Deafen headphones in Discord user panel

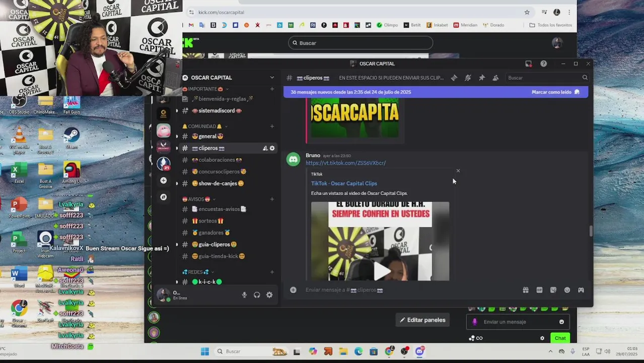coord(257,295)
